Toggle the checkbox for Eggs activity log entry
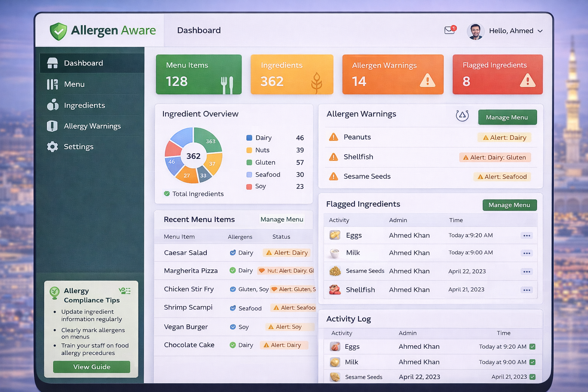The height and width of the screenshot is (392, 588). [x=532, y=346]
